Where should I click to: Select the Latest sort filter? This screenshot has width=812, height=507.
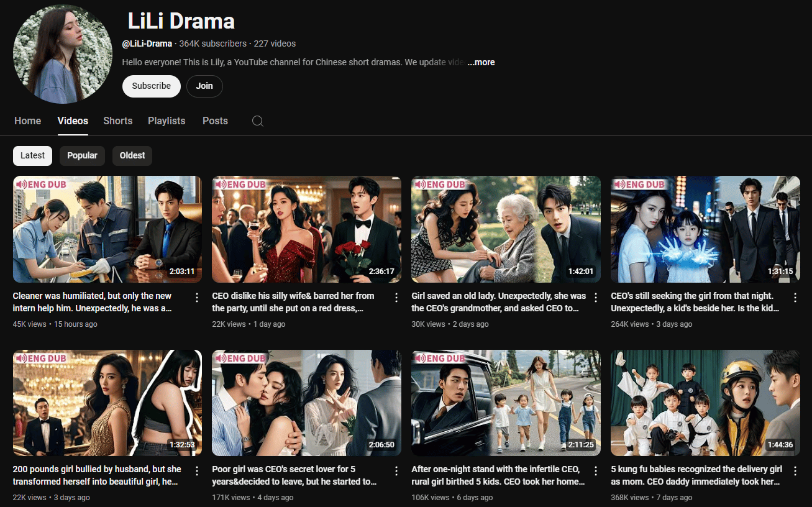[x=32, y=155]
